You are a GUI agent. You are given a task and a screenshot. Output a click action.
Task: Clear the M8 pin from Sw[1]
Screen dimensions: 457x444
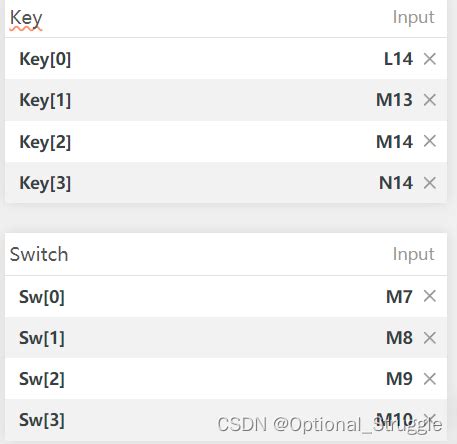[430, 338]
